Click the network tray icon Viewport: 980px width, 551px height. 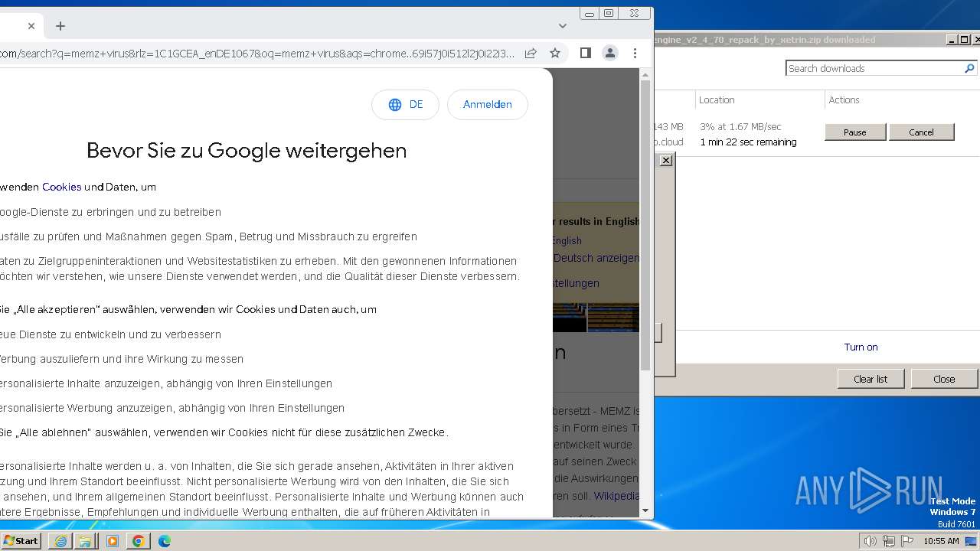point(889,541)
